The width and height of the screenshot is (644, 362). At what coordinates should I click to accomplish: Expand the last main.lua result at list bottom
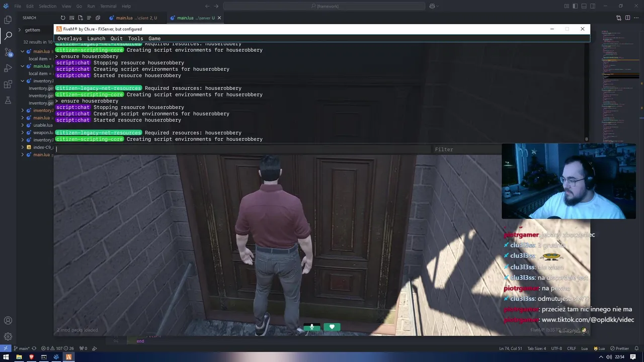coord(22,154)
